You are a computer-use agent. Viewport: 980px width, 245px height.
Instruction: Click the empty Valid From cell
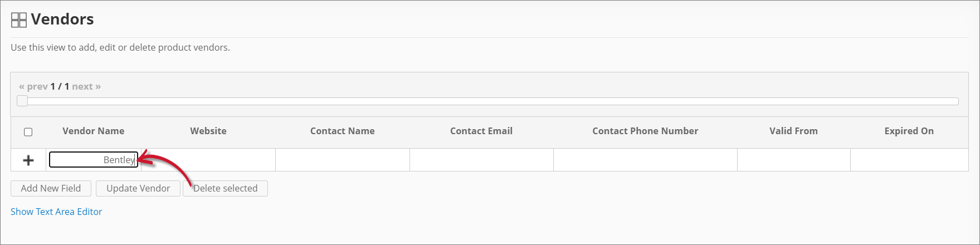click(793, 160)
